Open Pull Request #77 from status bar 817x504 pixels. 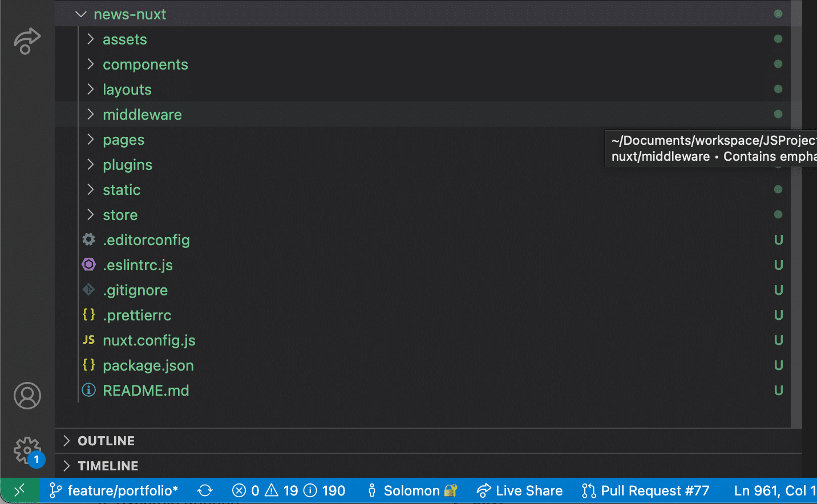click(645, 490)
